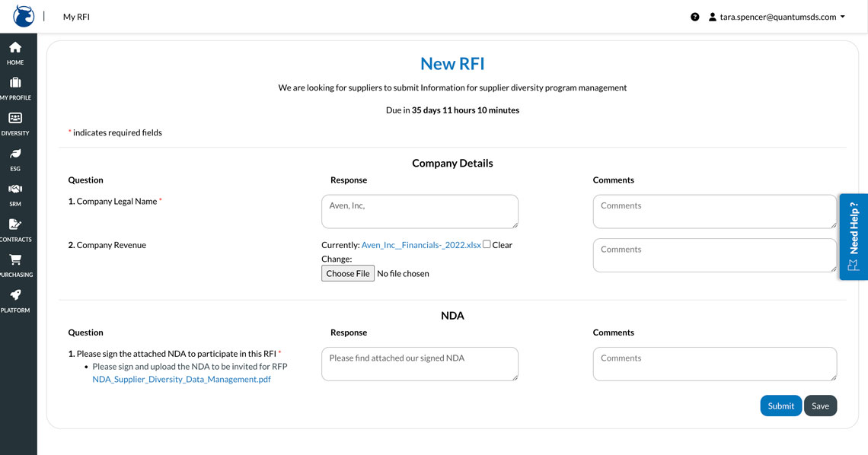Navigate to the ESG section
Screen dimensions: 868x455
tap(14, 157)
